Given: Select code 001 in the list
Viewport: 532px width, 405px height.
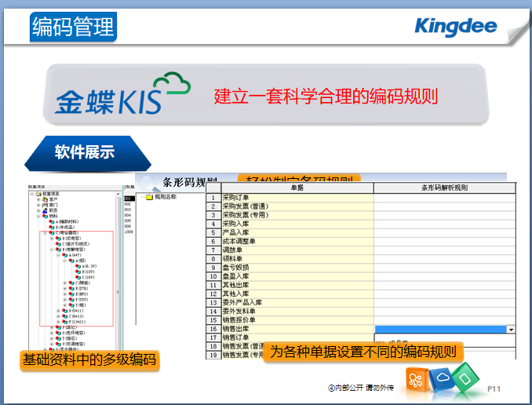Looking at the screenshot, I should [x=128, y=199].
